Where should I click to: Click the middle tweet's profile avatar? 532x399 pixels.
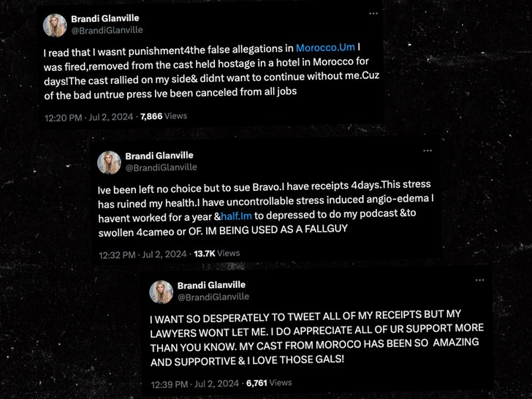(109, 162)
